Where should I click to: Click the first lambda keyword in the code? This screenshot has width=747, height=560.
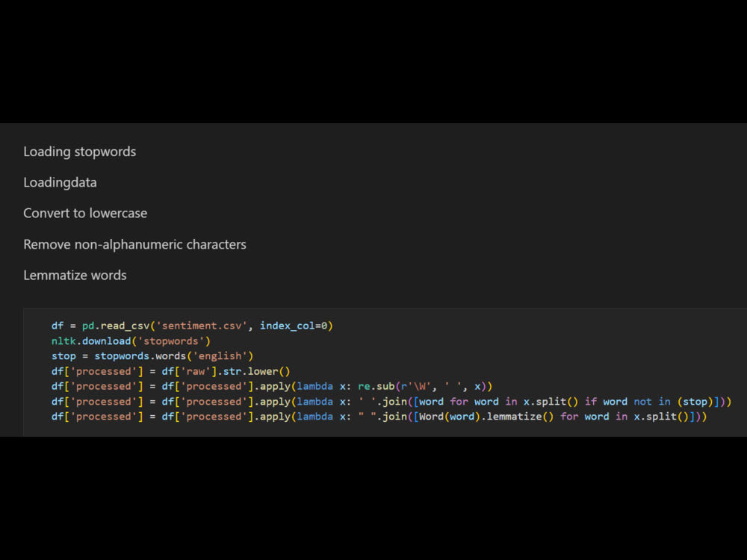click(x=314, y=386)
